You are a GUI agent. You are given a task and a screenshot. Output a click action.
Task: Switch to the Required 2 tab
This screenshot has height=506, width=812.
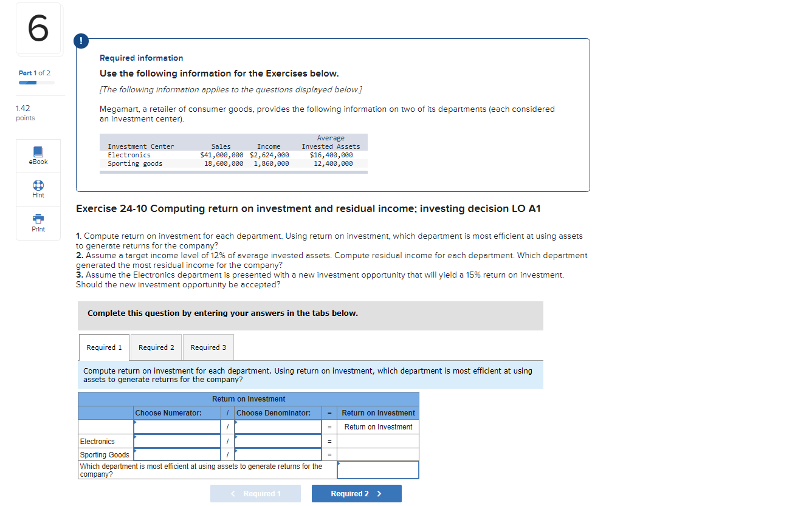(x=156, y=347)
